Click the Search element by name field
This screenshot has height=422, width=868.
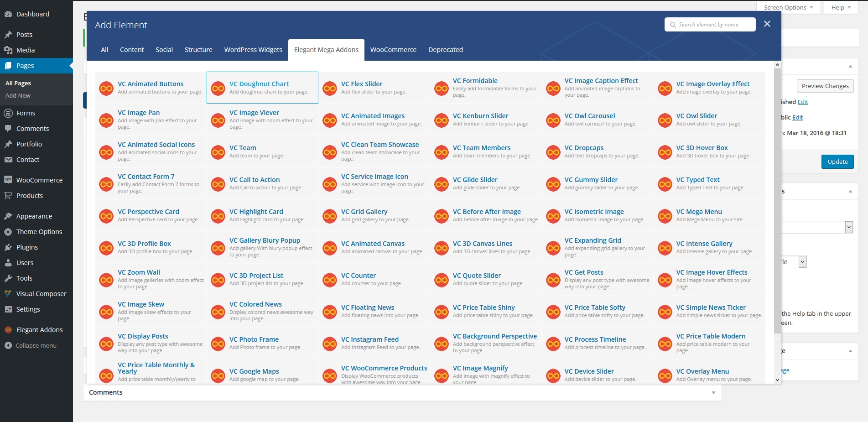click(710, 25)
